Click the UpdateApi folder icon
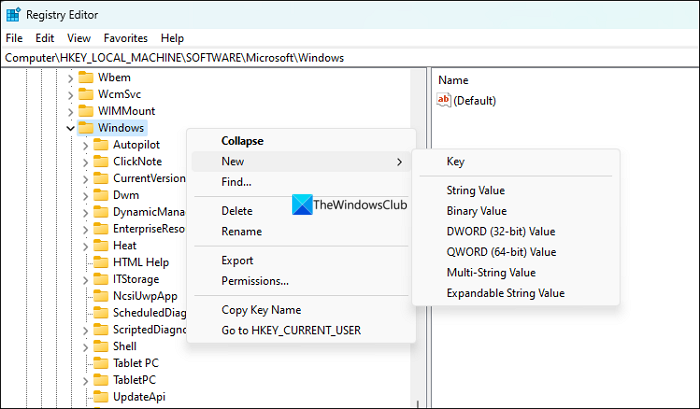Screen dimensions: 700x409 pyautogui.click(x=101, y=397)
